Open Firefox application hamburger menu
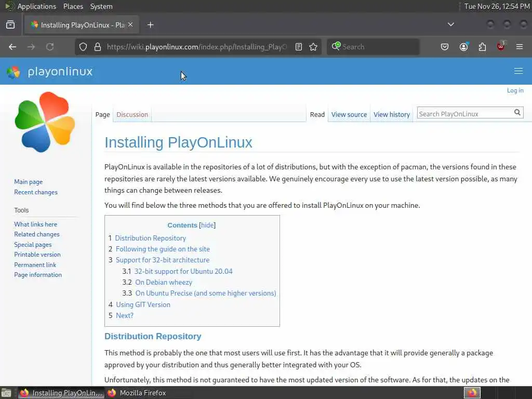Viewport: 532px width, 399px height. [520, 47]
